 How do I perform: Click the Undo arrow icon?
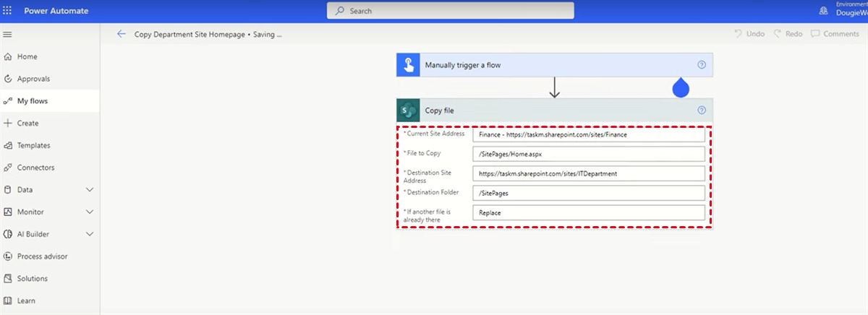point(738,34)
